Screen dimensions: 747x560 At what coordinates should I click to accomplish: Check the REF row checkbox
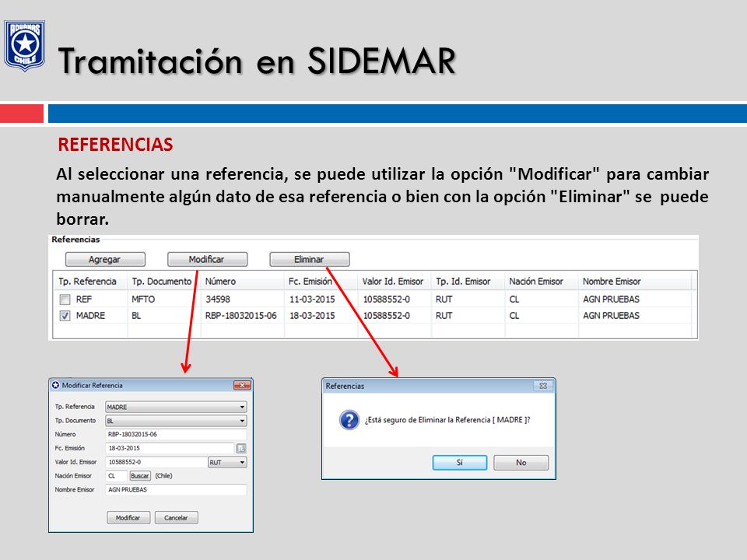(x=65, y=299)
